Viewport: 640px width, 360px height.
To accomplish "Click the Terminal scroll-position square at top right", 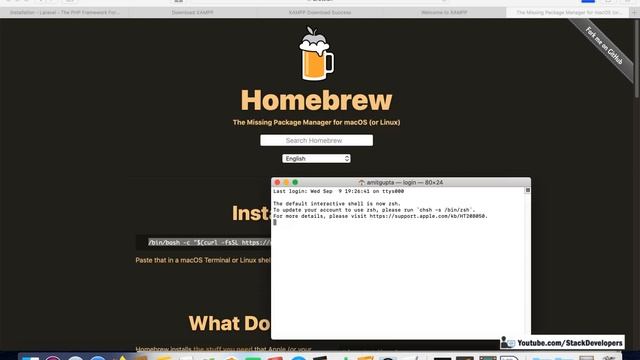I will 527,190.
